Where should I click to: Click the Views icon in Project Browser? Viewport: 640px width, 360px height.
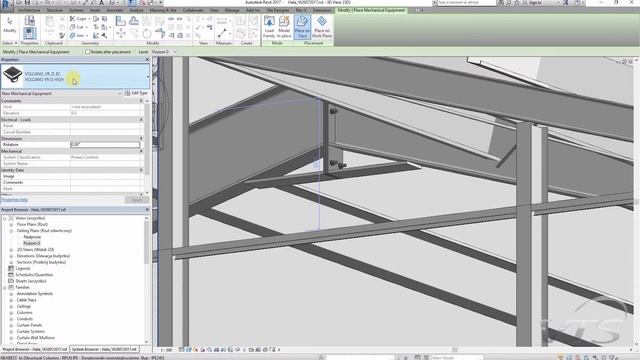coord(11,218)
